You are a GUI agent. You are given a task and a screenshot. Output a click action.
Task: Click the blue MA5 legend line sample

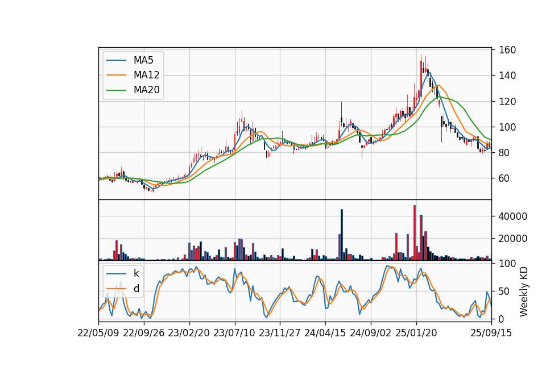(x=116, y=60)
